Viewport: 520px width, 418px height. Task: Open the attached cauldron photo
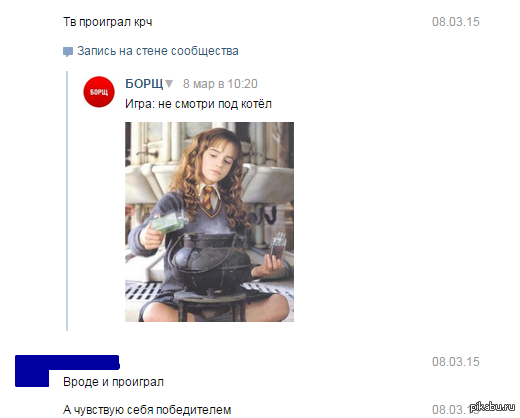click(x=209, y=222)
